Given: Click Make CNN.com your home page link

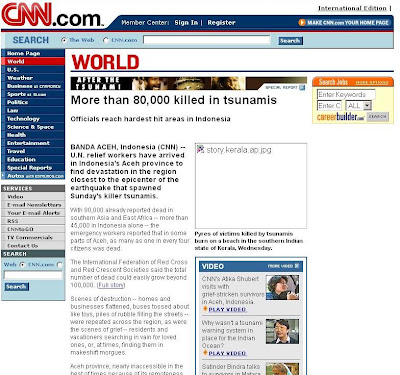Looking at the screenshot, I should pos(348,23).
